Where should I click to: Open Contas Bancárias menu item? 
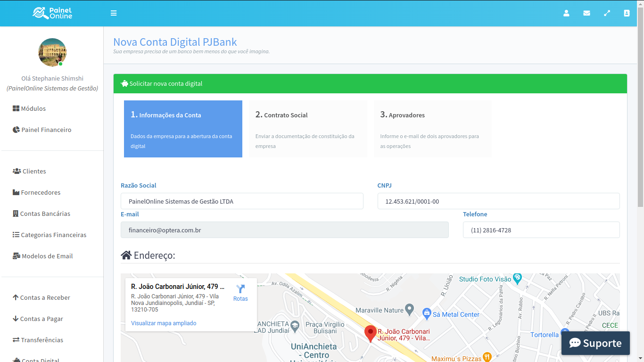point(45,214)
